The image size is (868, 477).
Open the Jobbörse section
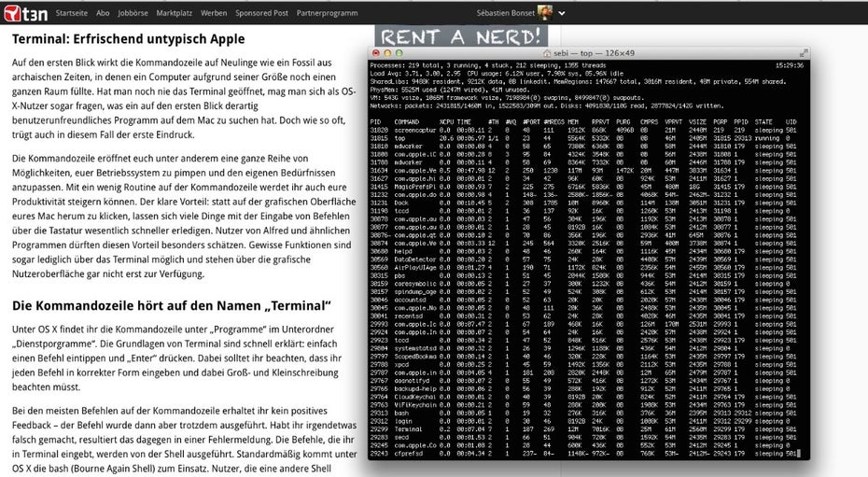coord(133,13)
